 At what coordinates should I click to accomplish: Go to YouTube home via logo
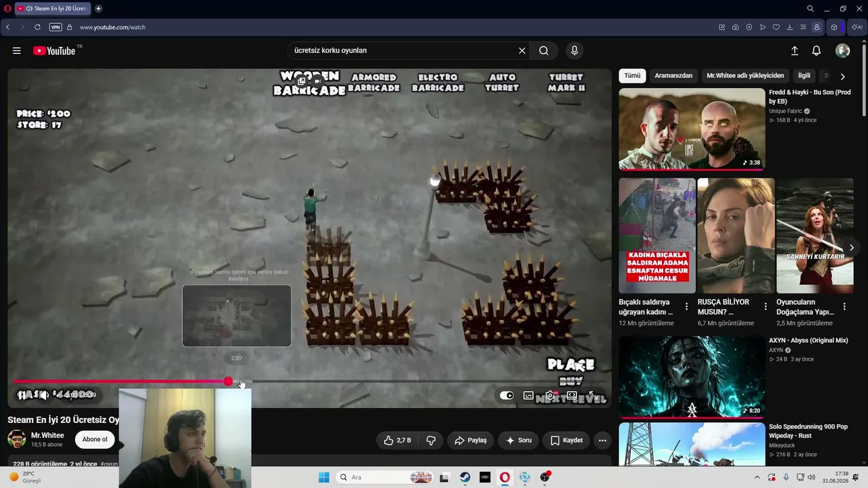point(54,51)
